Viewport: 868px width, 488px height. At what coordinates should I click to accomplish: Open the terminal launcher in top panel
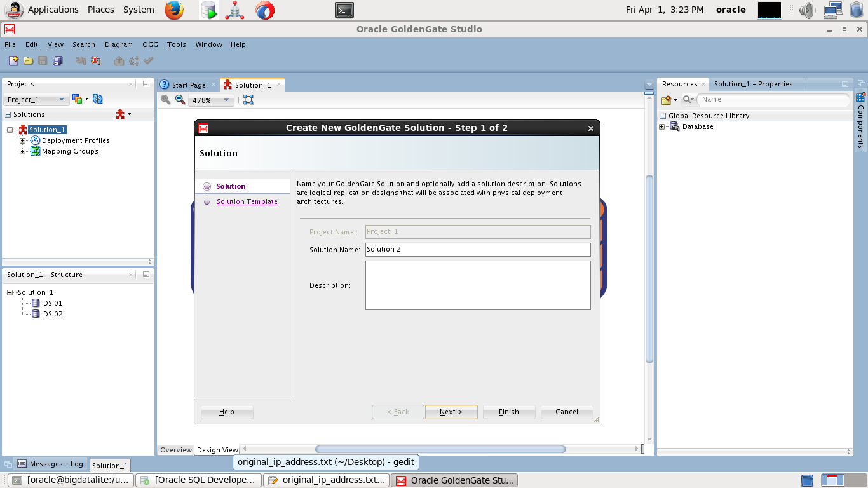pyautogui.click(x=344, y=10)
